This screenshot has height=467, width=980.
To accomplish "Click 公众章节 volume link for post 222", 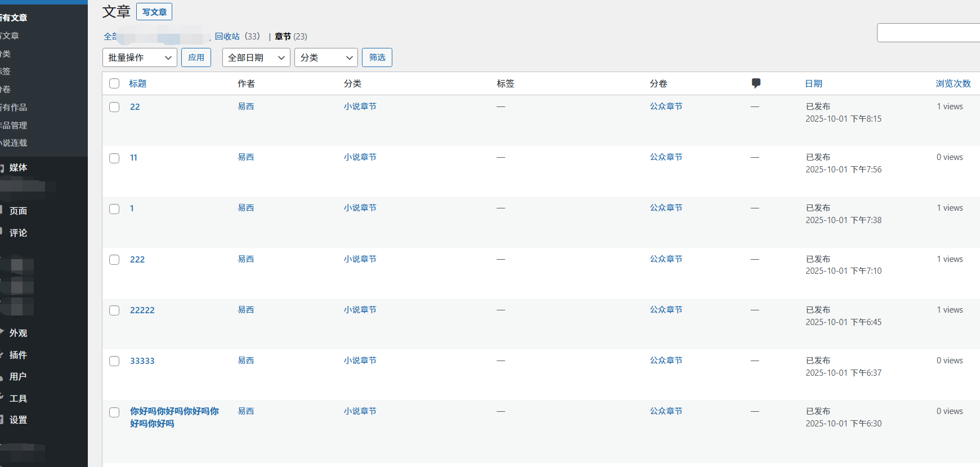I will tap(666, 259).
